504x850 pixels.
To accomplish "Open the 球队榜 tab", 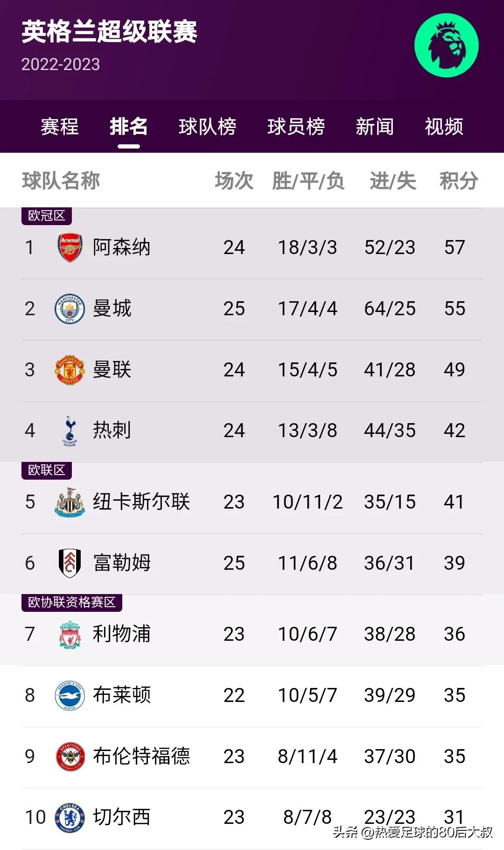I will [208, 127].
